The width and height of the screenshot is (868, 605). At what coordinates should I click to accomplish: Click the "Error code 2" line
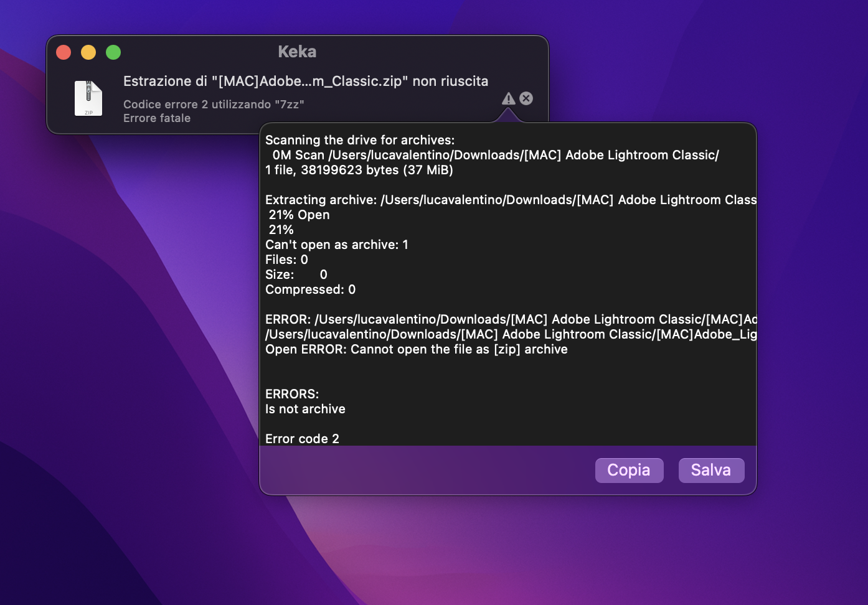(x=302, y=439)
